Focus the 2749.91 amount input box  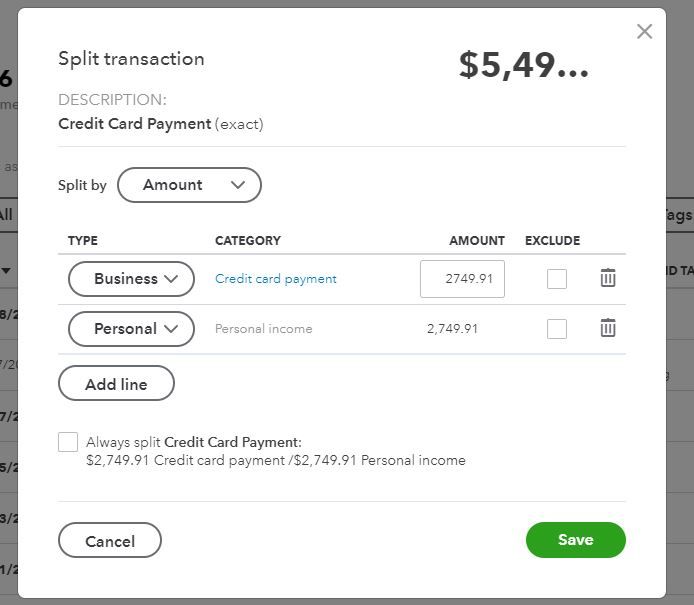[462, 279]
